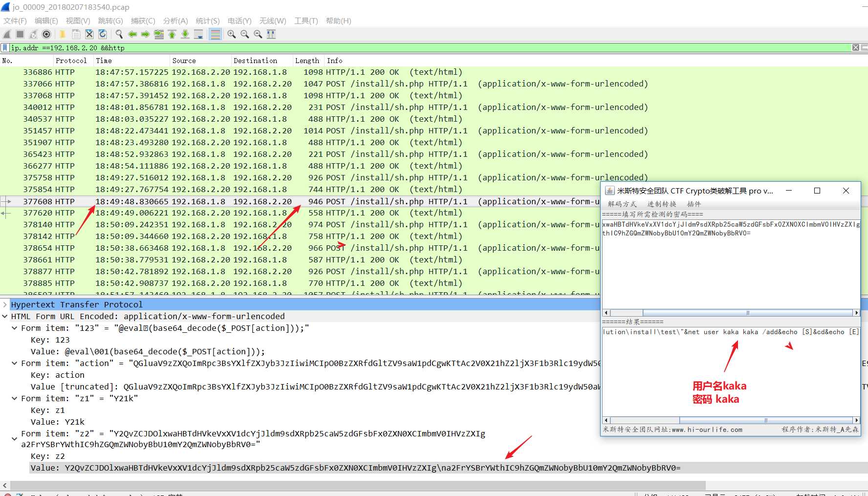Image resolution: width=868 pixels, height=496 pixels.
Task: Open 解码方式 menu in Crypto tool
Action: coord(622,204)
